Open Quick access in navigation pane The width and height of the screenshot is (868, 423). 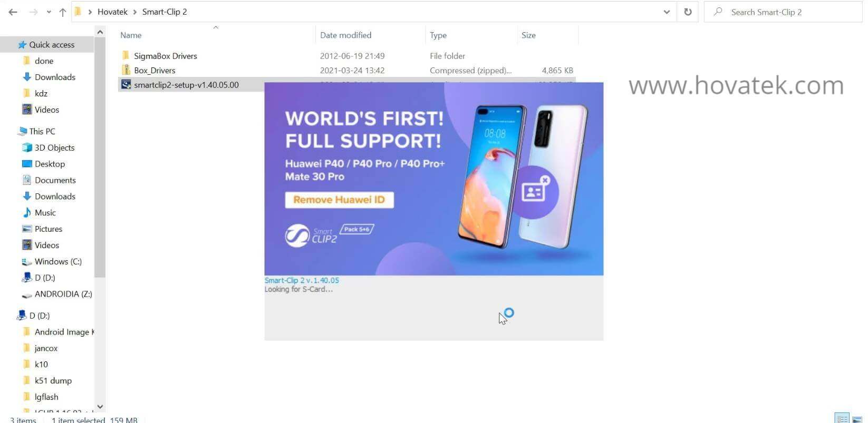click(x=52, y=45)
